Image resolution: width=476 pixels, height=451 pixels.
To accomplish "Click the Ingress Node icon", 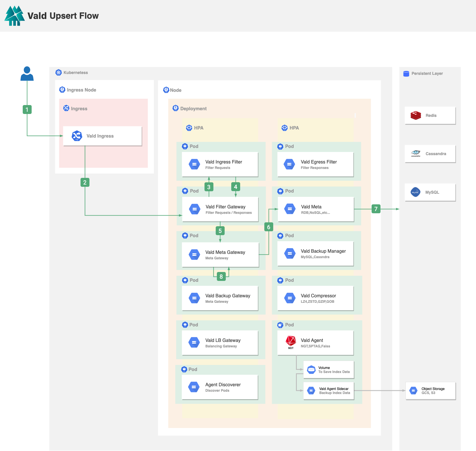I will pyautogui.click(x=62, y=90).
